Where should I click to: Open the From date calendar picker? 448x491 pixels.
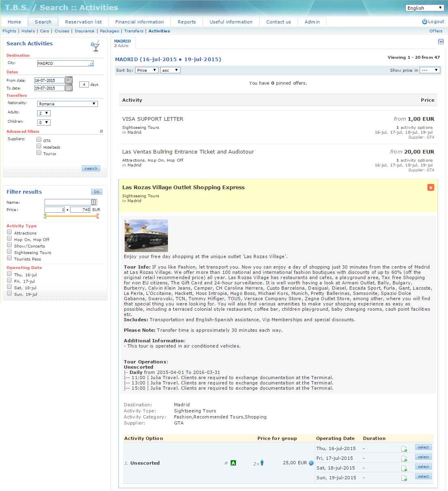[69, 80]
